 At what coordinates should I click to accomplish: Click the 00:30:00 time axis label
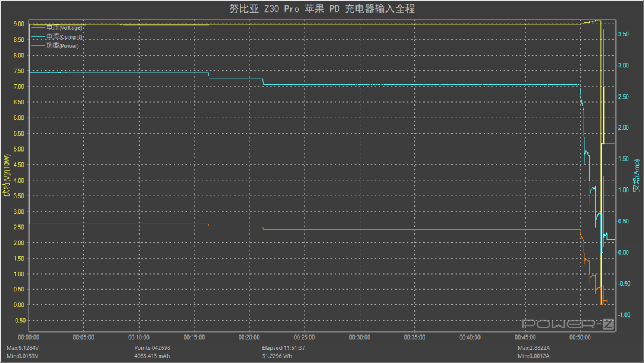tap(360, 337)
